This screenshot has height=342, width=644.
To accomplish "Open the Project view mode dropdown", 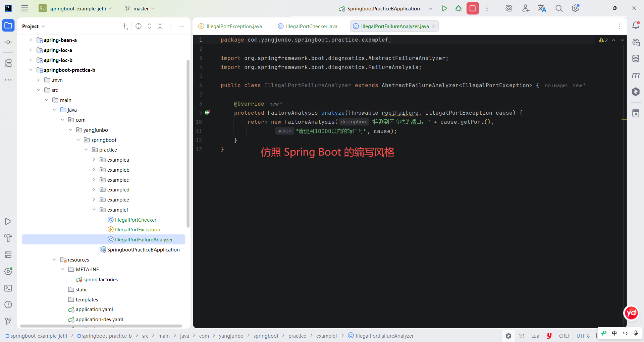I will point(34,26).
